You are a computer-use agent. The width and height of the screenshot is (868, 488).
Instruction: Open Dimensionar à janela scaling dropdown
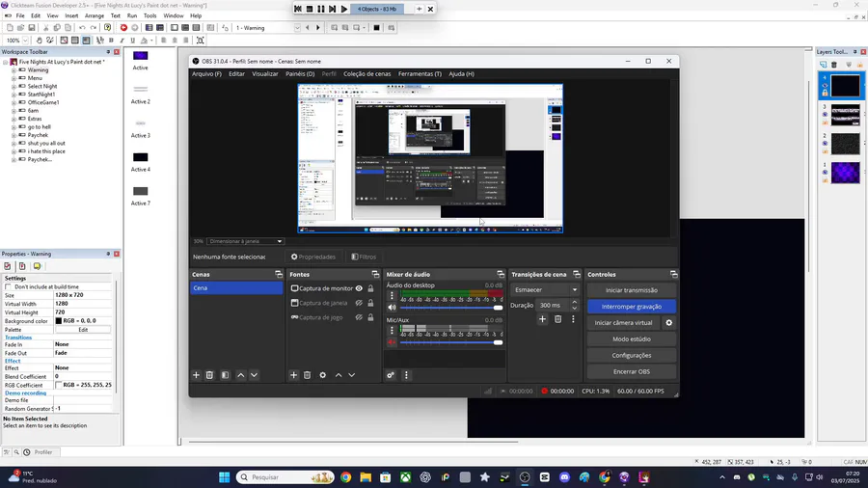[245, 241]
